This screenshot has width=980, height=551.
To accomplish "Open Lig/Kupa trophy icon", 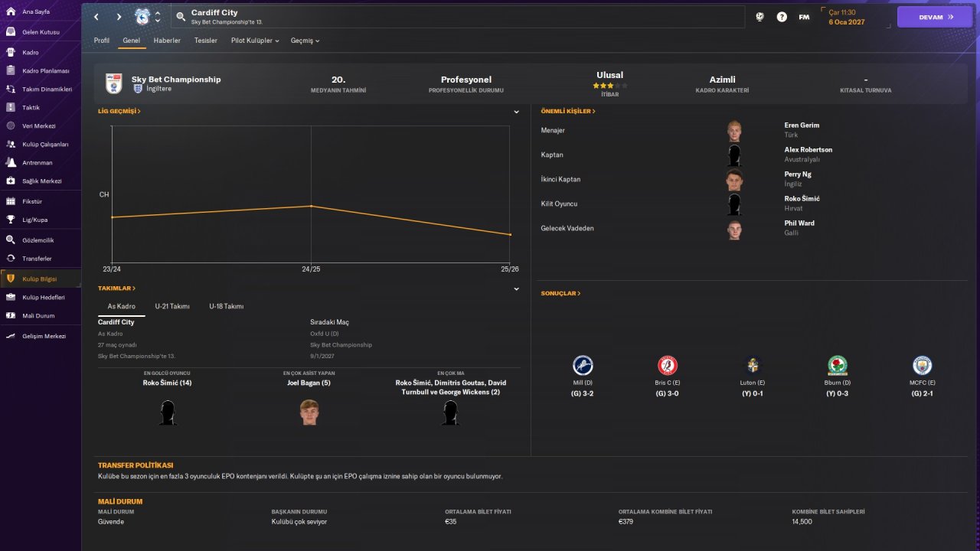I will point(11,220).
